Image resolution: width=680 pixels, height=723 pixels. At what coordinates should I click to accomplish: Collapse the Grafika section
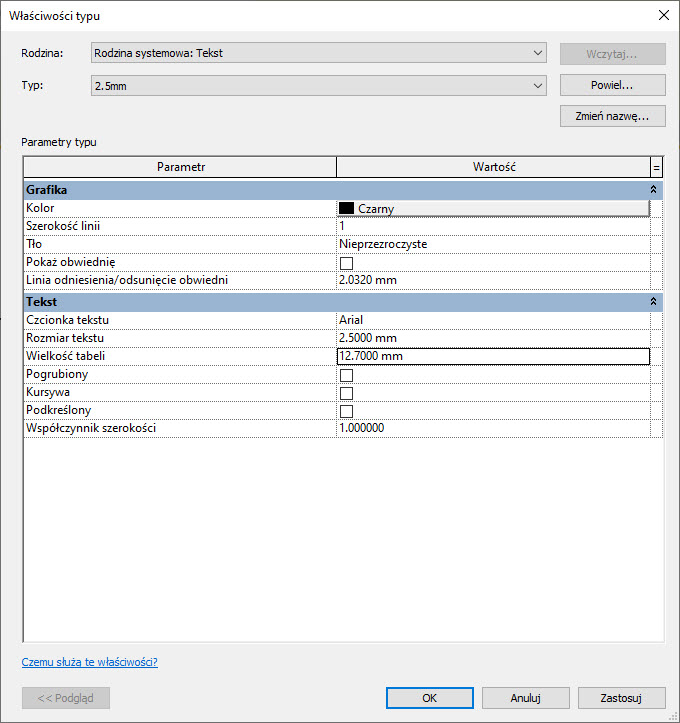(654, 189)
